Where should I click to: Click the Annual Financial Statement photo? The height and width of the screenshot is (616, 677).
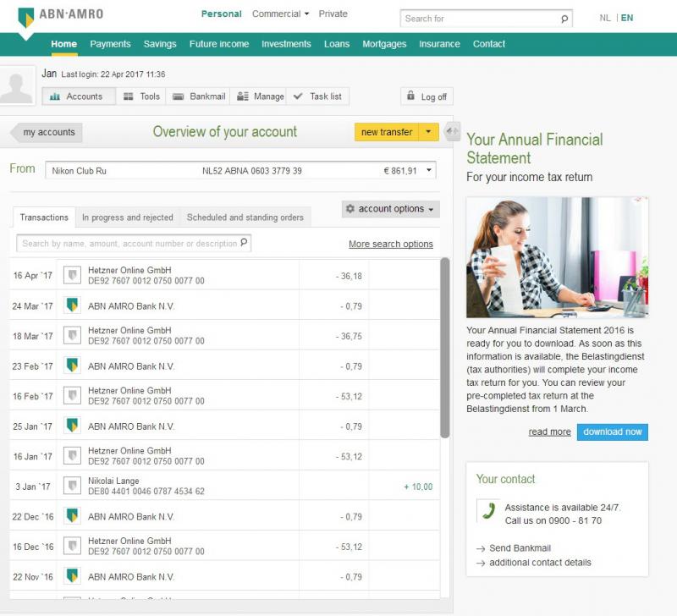pyautogui.click(x=557, y=257)
